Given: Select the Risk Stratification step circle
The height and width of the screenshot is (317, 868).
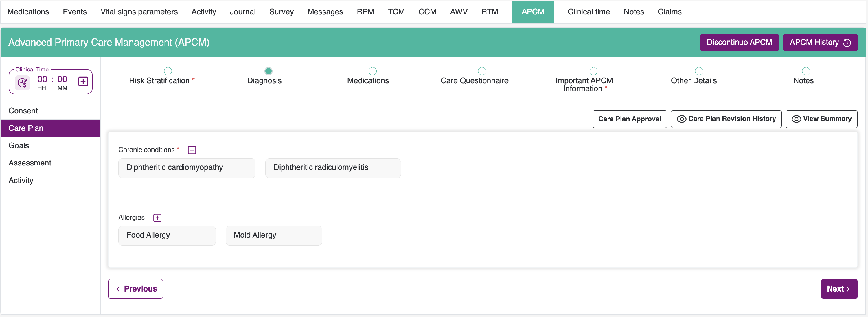Looking at the screenshot, I should click(168, 71).
